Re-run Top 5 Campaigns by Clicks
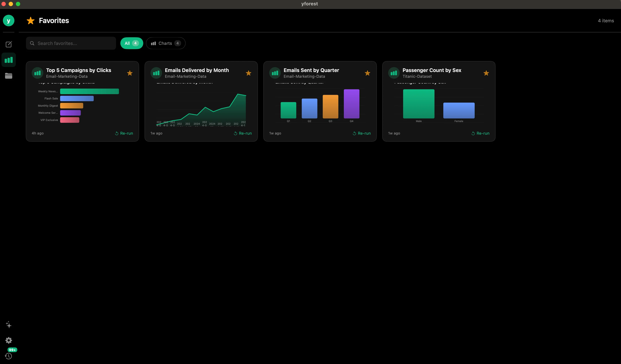This screenshot has width=621, height=364. pyautogui.click(x=124, y=133)
